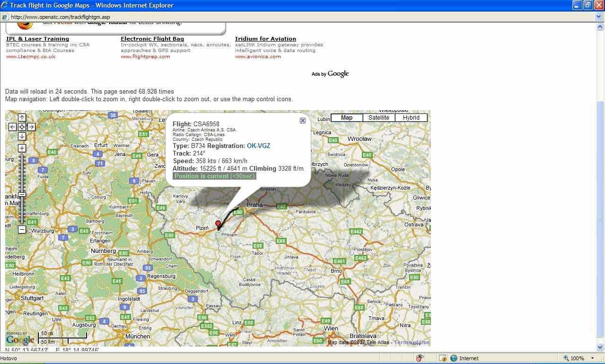Open the map Terms of Use link

(x=412, y=342)
